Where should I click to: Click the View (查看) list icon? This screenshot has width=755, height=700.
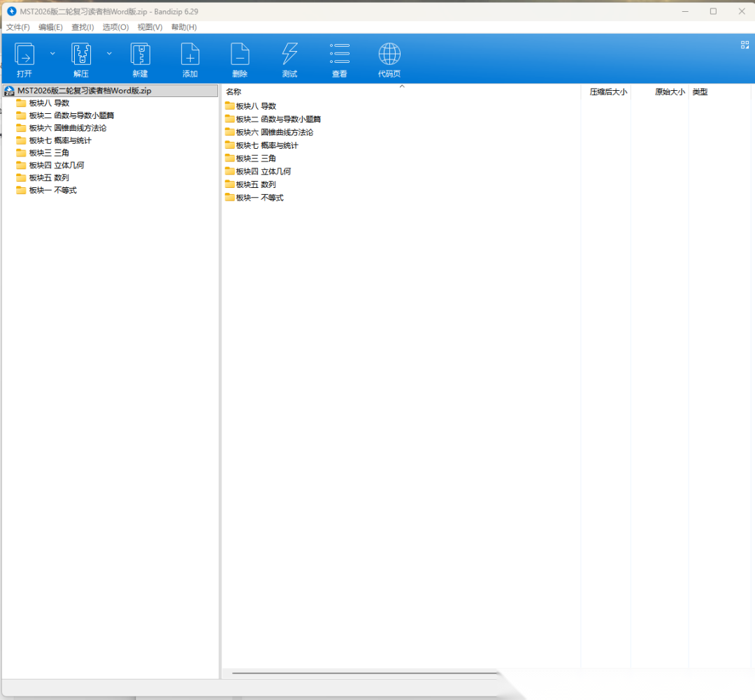[340, 54]
